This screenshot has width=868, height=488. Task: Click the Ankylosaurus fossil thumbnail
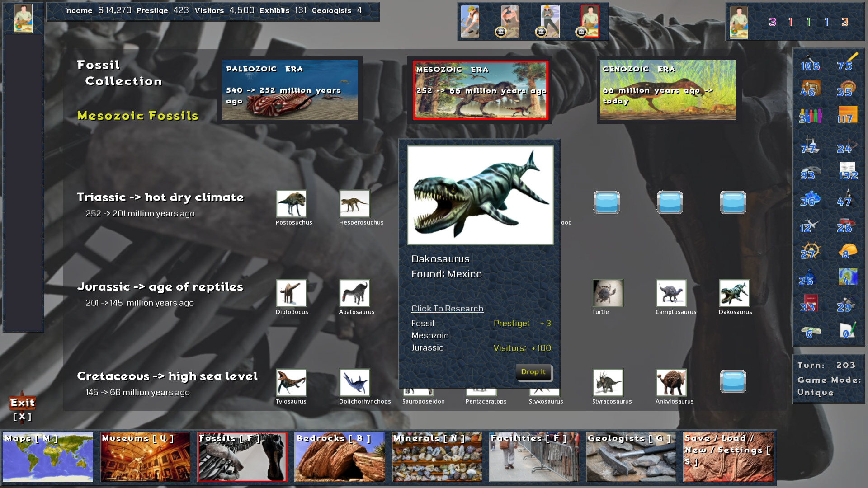(672, 382)
